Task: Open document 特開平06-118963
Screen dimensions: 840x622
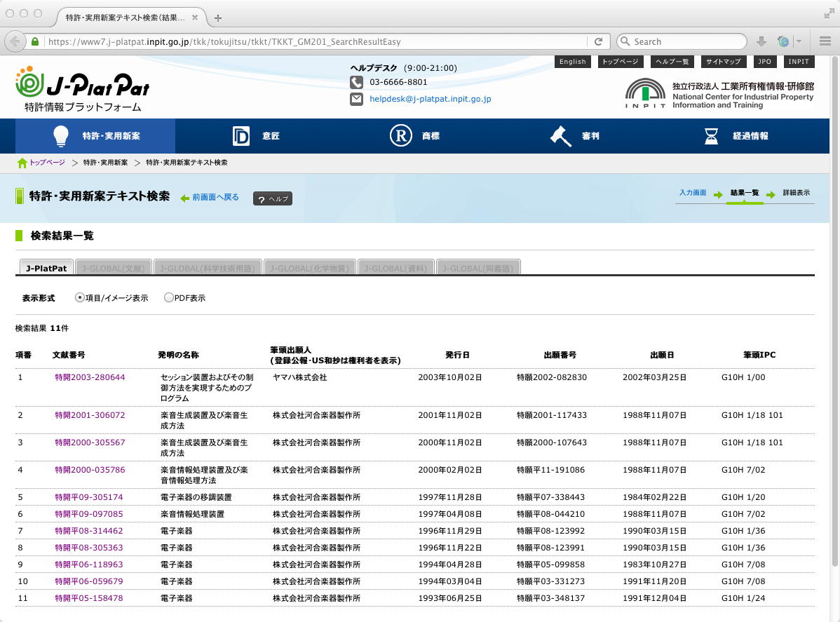Action: tap(89, 564)
